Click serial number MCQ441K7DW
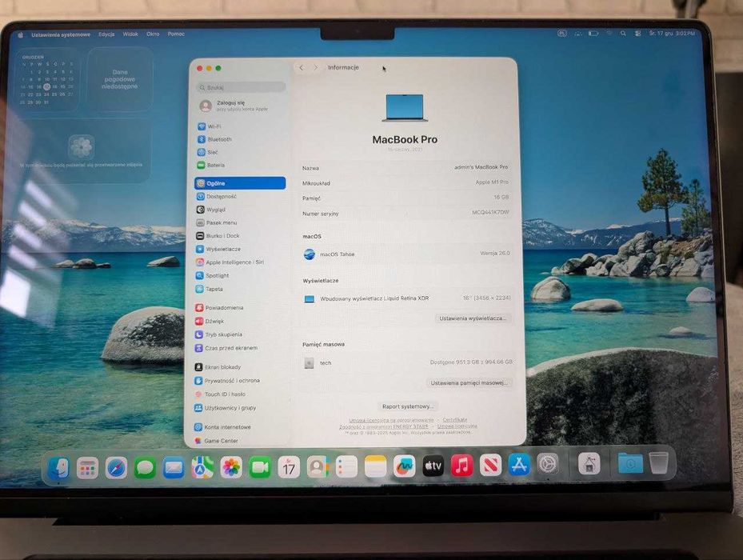Viewport: 743px width, 560px height. tap(490, 213)
